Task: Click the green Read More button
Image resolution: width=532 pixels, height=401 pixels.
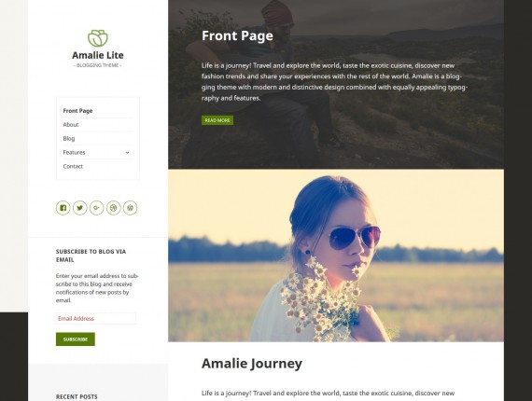Action: 217,120
